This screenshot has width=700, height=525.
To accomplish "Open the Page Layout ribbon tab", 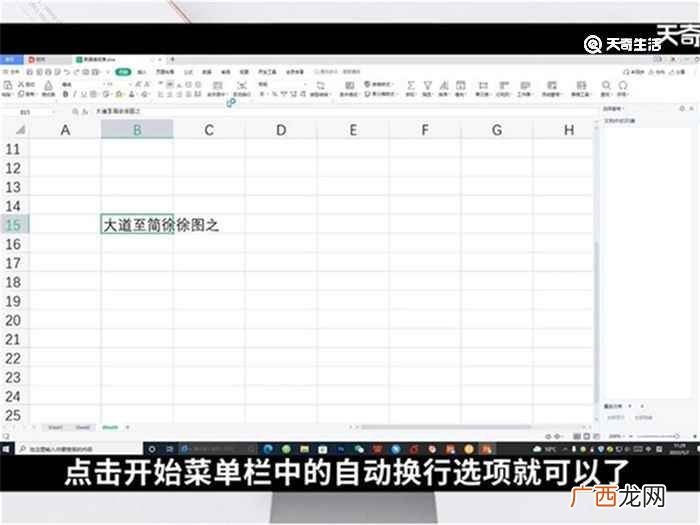I will point(165,72).
